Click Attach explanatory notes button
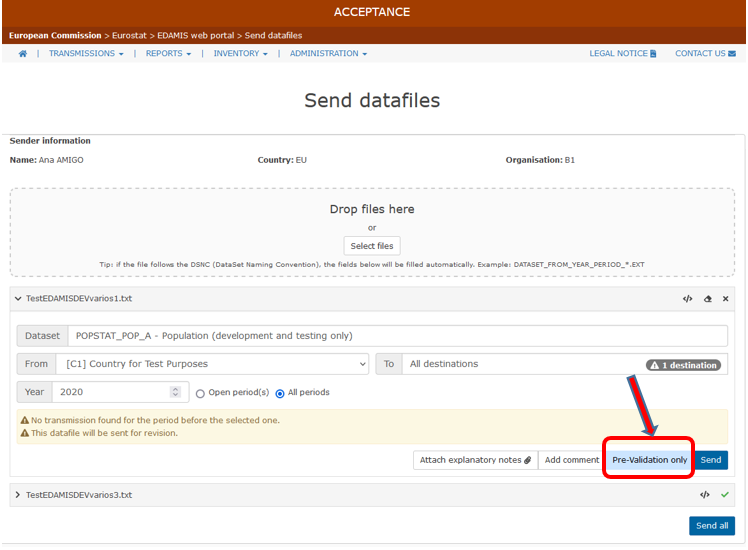Screen dimensions: 748x550 tap(475, 460)
